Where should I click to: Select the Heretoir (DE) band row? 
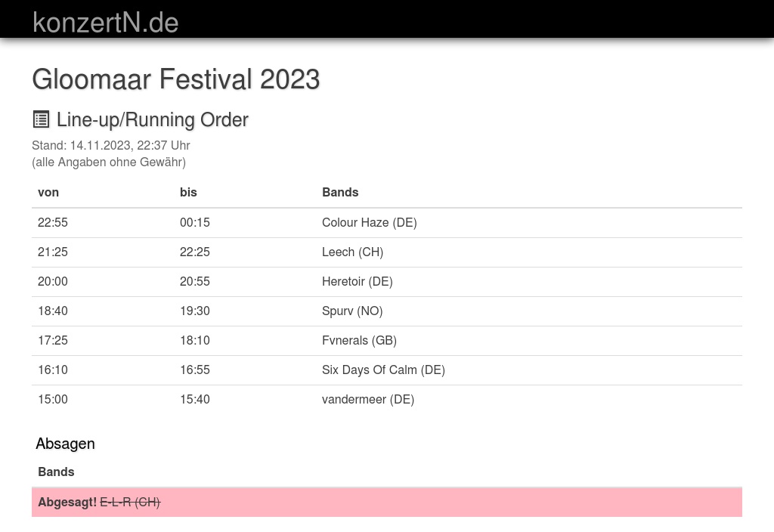(387, 282)
